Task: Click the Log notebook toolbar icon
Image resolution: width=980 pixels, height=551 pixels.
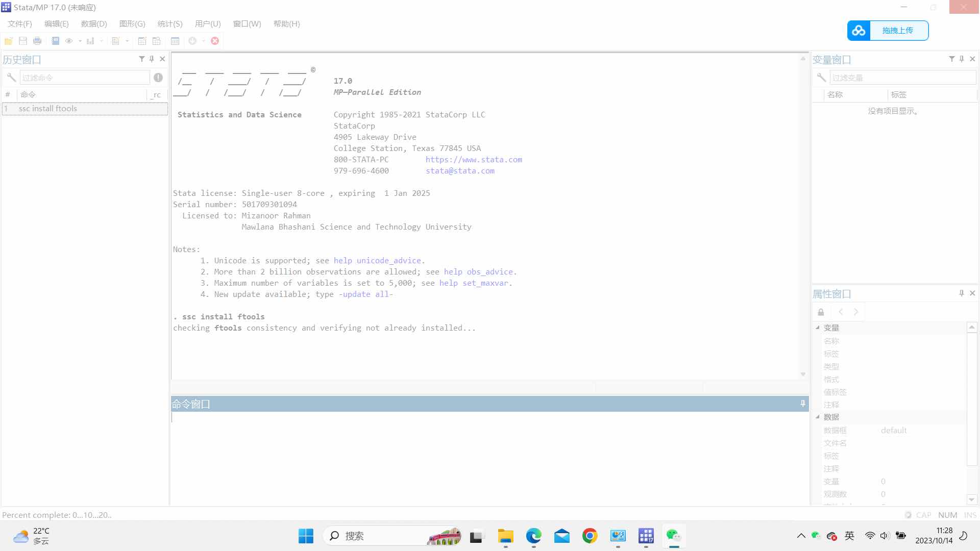Action: click(x=55, y=41)
